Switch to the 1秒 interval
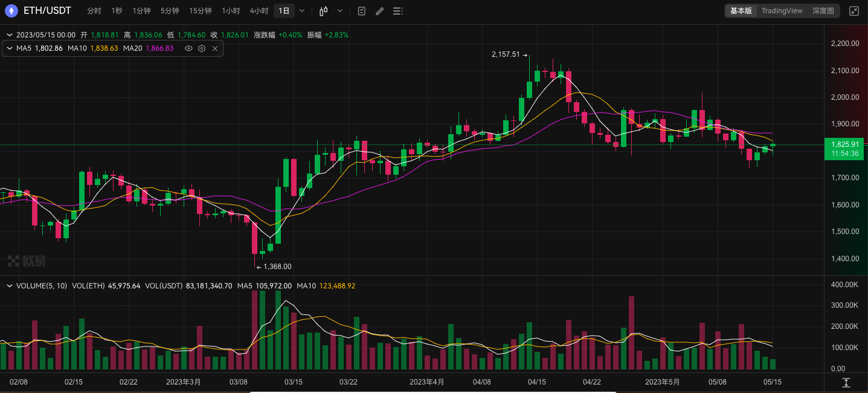Viewport: 868px width, 393px height. (117, 11)
